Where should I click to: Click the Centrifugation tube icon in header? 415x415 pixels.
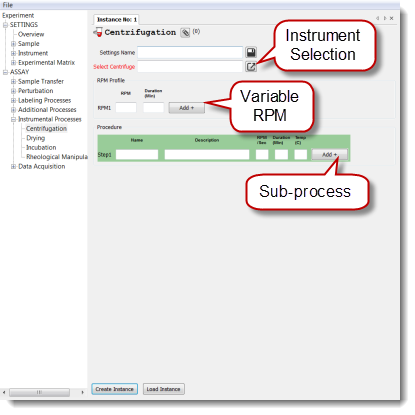coord(98,32)
